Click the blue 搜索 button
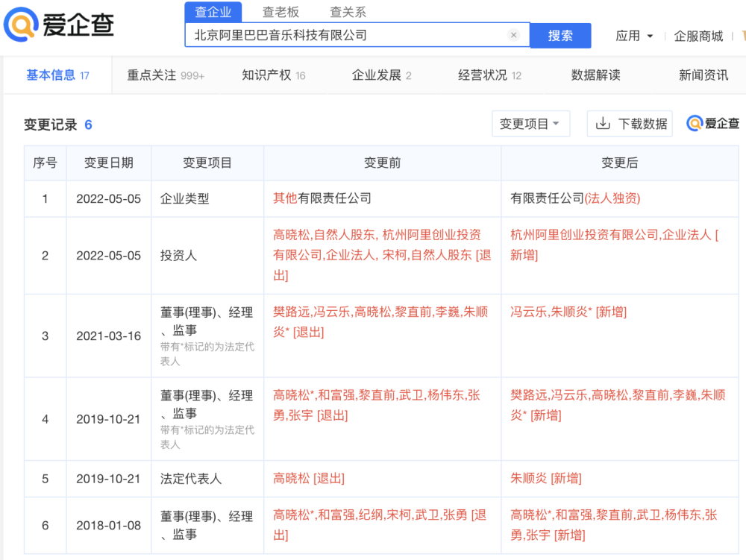 pos(560,36)
